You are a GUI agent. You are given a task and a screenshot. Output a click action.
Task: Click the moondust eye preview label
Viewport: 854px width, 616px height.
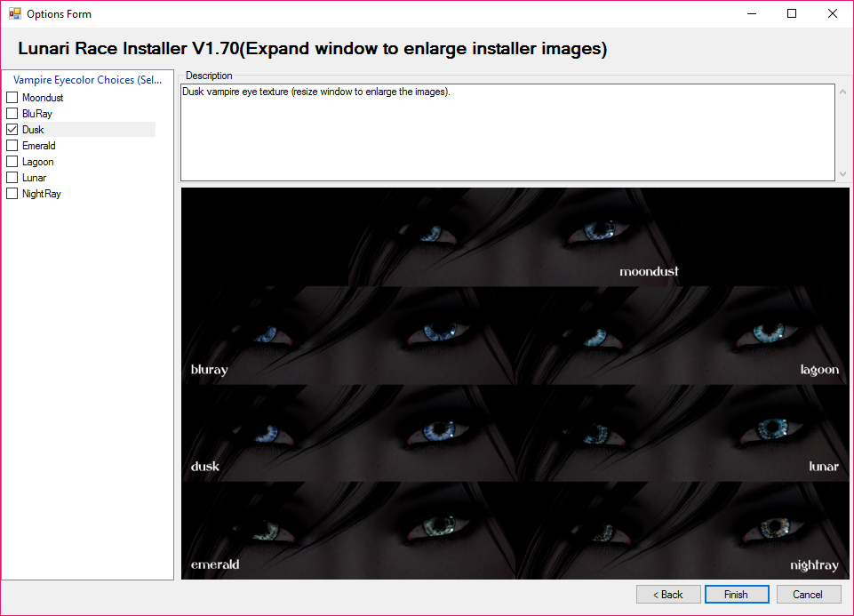click(x=650, y=271)
